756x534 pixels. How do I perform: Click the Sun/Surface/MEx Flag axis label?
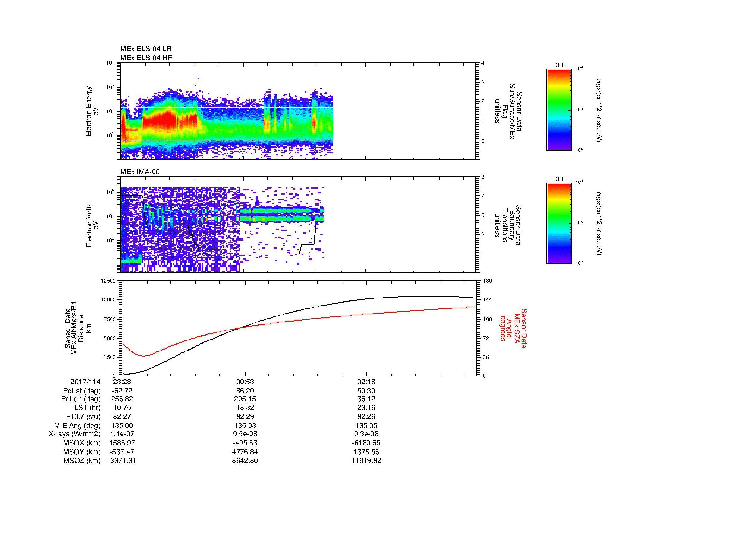point(508,111)
